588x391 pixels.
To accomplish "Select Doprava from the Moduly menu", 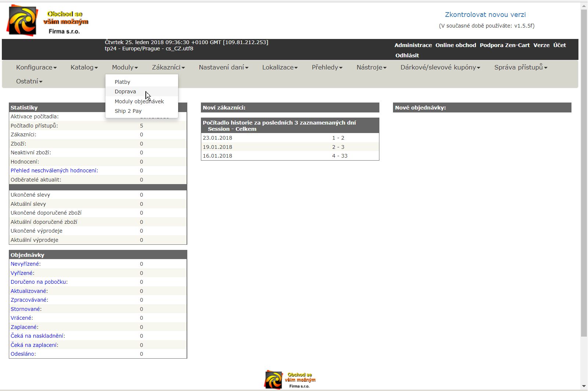I will point(125,92).
